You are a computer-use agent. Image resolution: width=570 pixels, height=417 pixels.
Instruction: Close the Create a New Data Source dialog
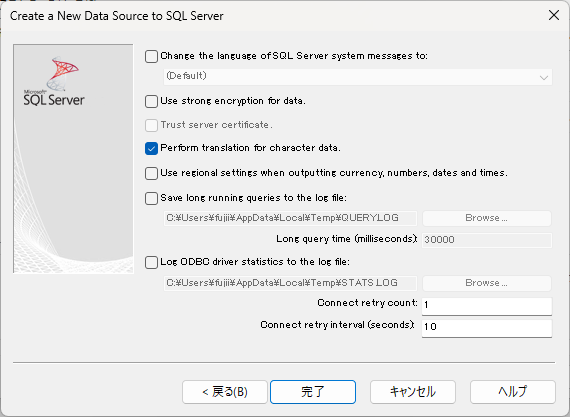point(554,15)
